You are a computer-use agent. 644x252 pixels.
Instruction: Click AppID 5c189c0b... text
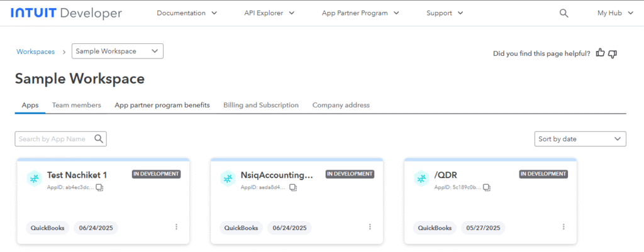click(457, 187)
